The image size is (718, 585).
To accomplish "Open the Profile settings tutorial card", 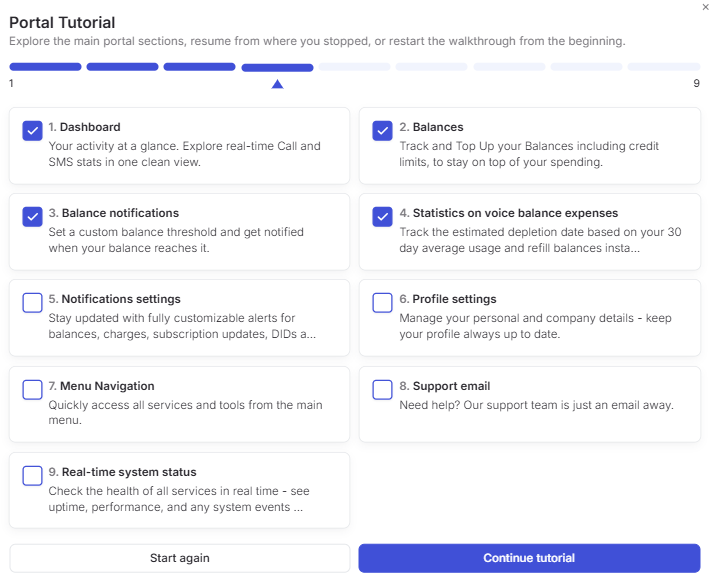I will [530, 318].
